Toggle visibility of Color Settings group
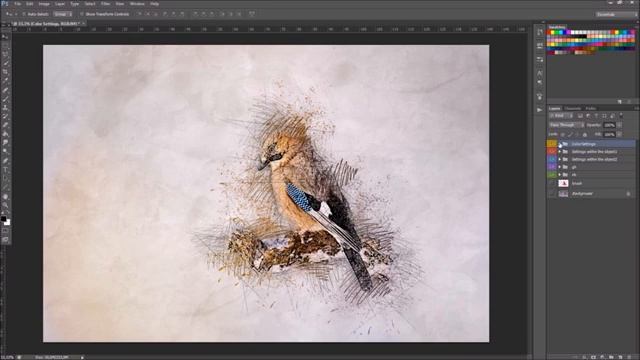Screen dimensions: 640x360 click(551, 144)
